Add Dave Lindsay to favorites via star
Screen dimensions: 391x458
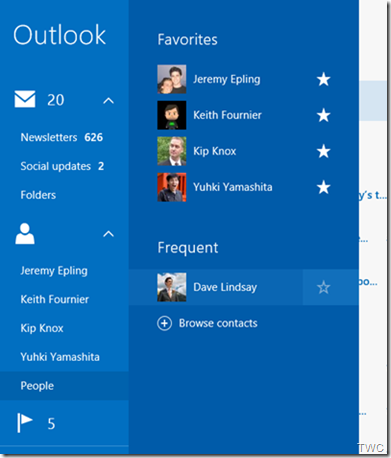click(x=323, y=287)
